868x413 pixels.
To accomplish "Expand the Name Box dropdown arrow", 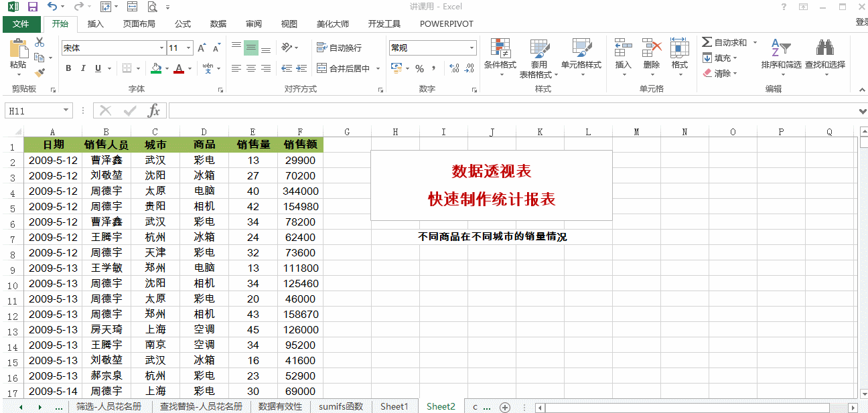I will pyautogui.click(x=66, y=110).
